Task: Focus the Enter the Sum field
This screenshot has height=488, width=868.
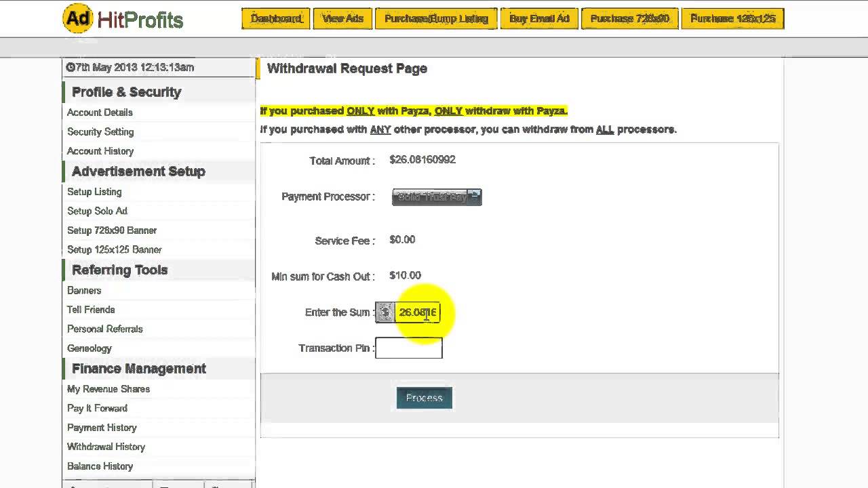Action: pos(417,312)
